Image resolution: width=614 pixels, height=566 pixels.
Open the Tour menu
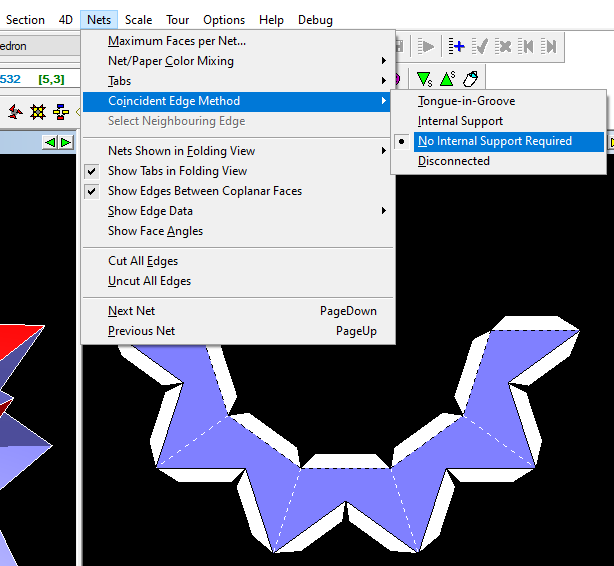(177, 20)
